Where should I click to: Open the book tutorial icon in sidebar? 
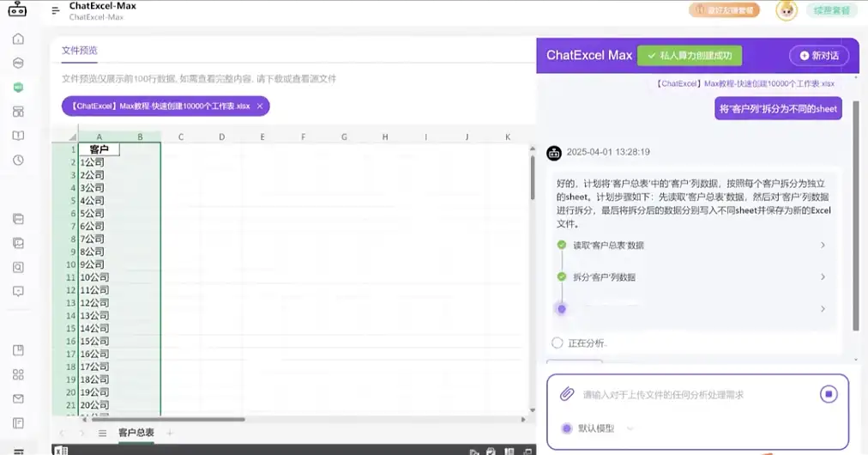point(18,136)
